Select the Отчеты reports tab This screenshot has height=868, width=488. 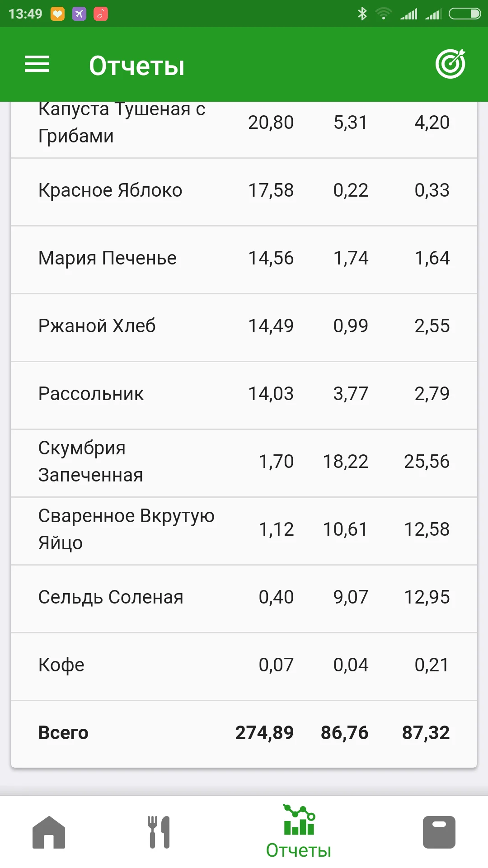(x=298, y=832)
